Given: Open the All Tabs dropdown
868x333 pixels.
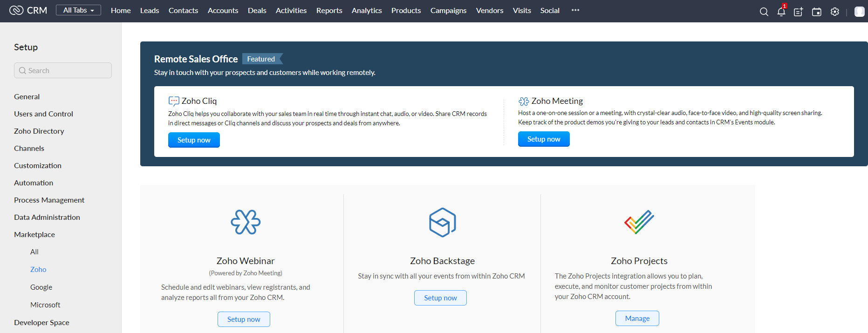Looking at the screenshot, I should (78, 10).
